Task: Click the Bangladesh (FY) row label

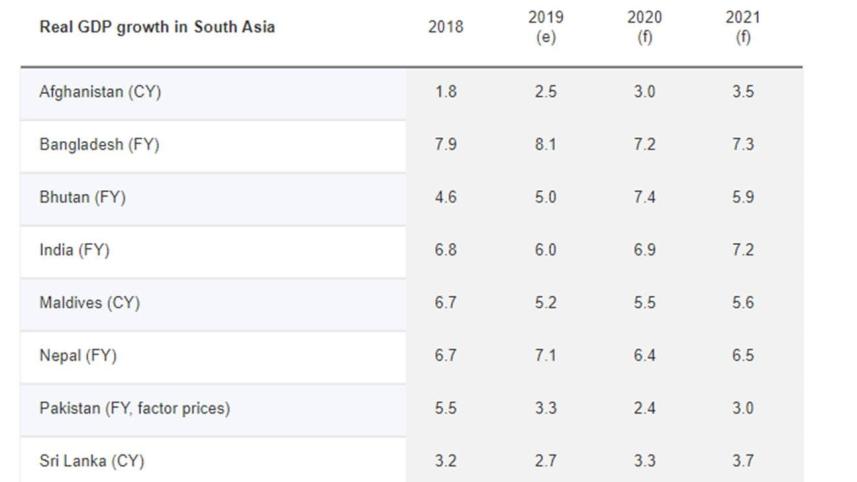Action: click(99, 145)
